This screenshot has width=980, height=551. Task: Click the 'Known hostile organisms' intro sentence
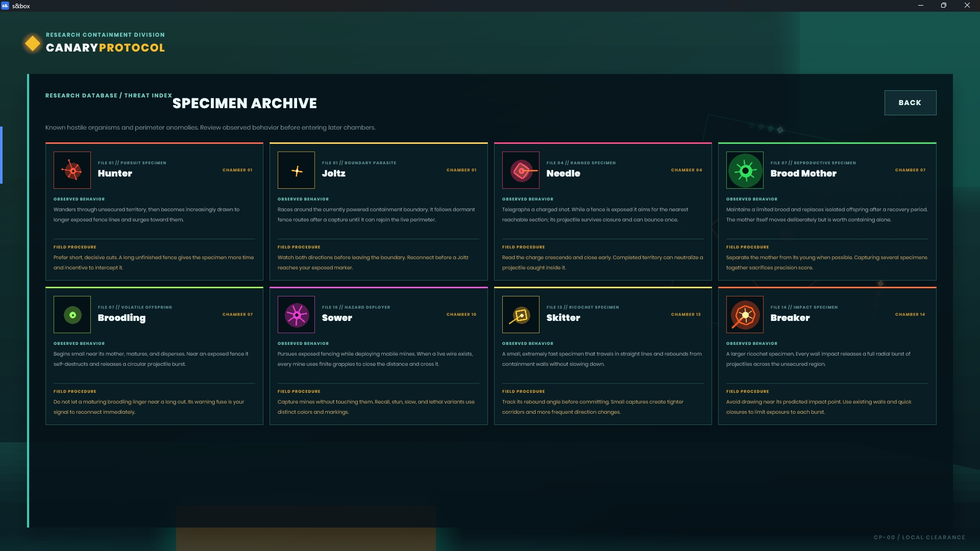tap(210, 128)
